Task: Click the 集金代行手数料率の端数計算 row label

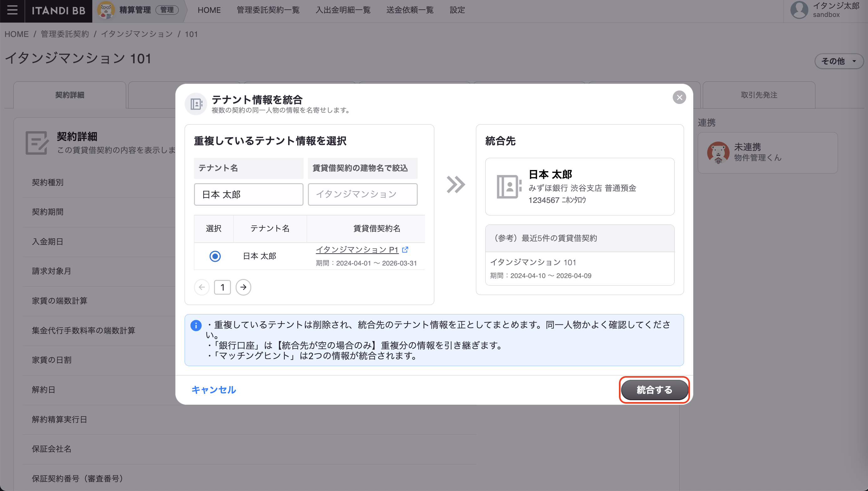Action: pos(84,330)
